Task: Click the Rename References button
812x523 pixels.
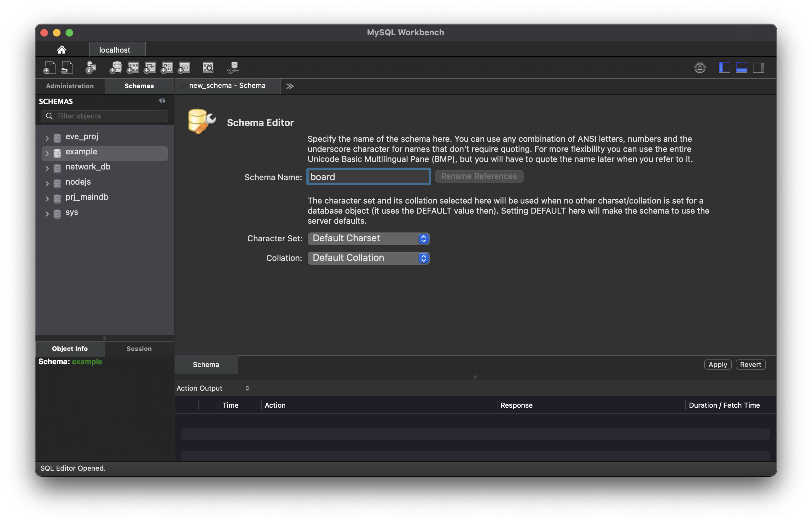Action: (479, 176)
